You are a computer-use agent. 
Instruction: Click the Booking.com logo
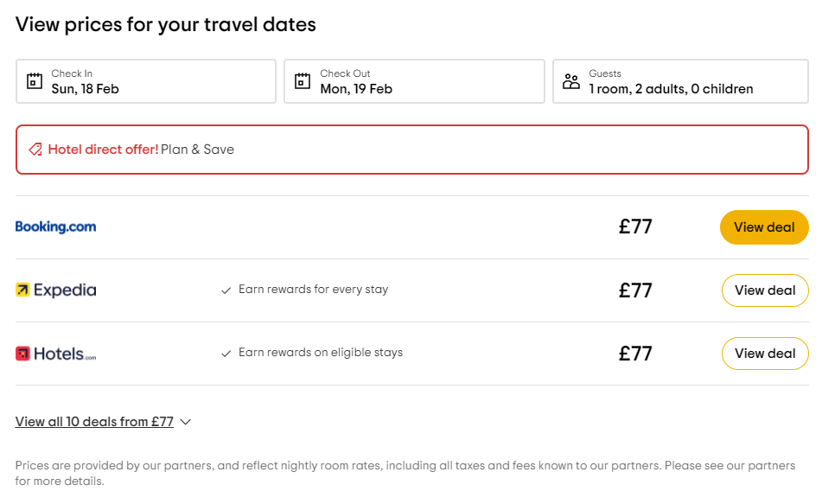point(56,227)
